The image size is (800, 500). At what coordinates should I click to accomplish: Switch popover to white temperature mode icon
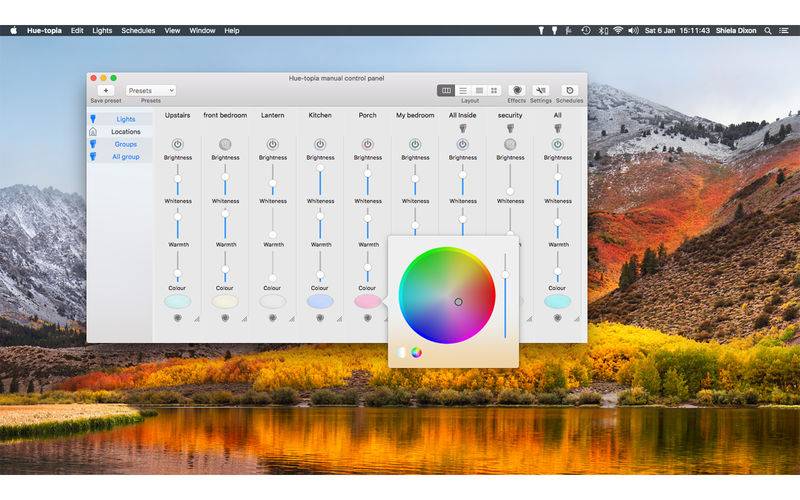click(x=402, y=352)
